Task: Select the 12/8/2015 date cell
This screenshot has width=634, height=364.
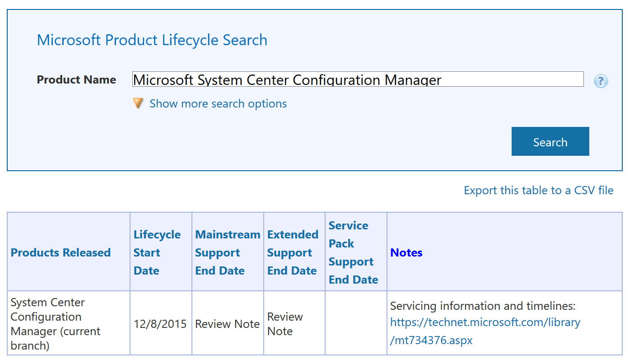Action: point(160,324)
